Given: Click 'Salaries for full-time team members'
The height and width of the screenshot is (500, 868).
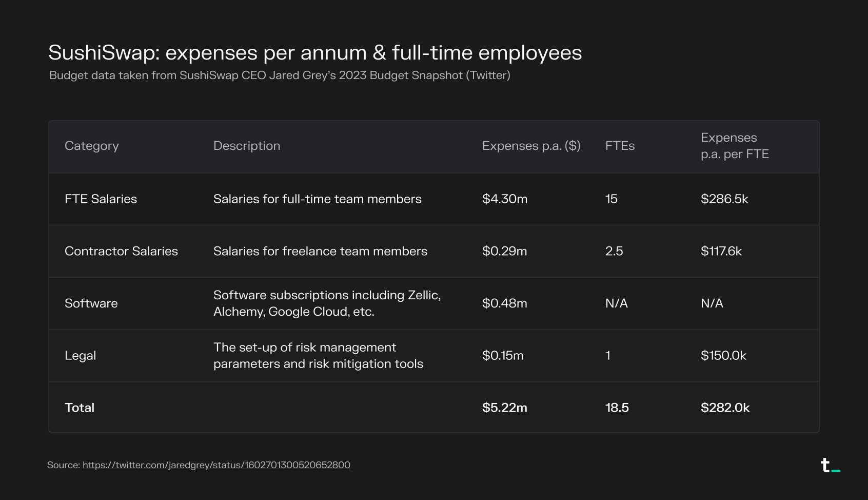Looking at the screenshot, I should tap(318, 199).
